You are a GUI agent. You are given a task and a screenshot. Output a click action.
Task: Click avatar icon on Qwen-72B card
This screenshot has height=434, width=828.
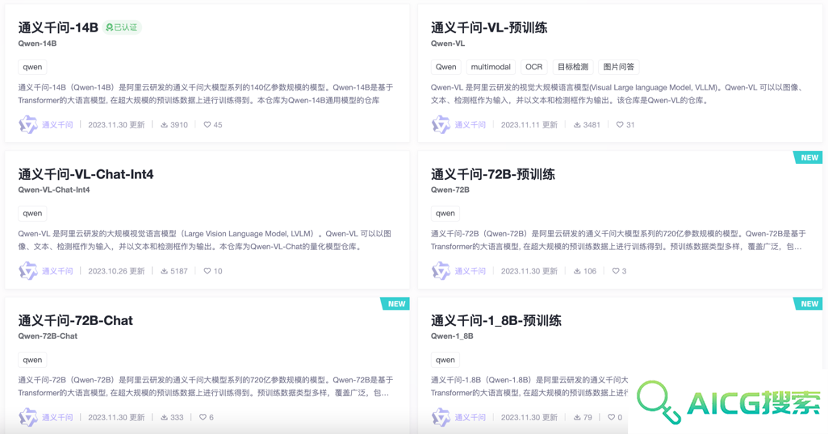(x=441, y=271)
